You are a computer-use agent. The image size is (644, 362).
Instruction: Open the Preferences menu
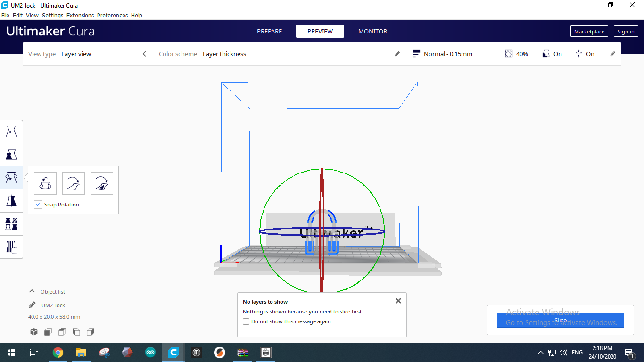click(x=112, y=16)
